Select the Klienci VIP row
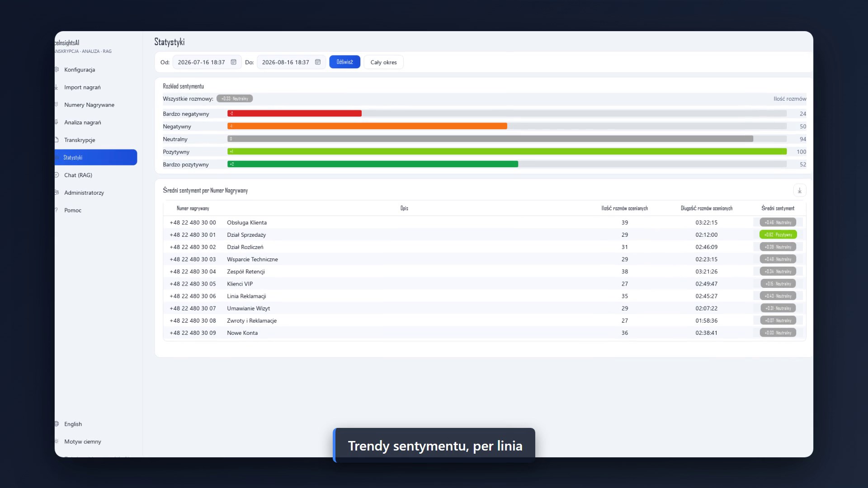The height and width of the screenshot is (488, 868). (484, 284)
